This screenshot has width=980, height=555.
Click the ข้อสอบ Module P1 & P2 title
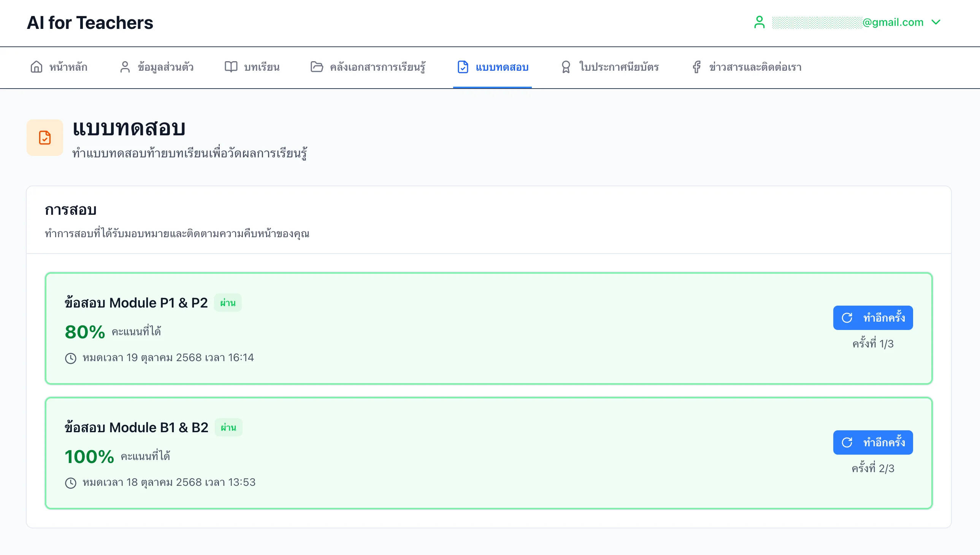136,303
